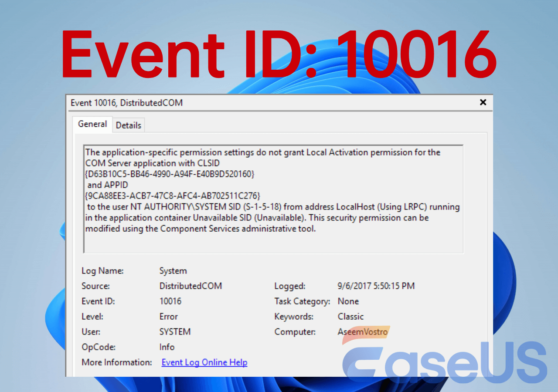This screenshot has height=392, width=558.
Task: Click the dialog title Event 10016, DistributedCOM
Action: click(126, 103)
